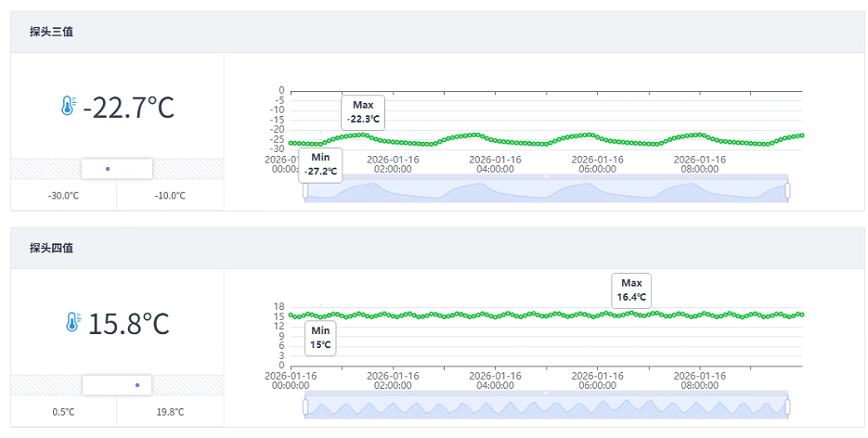Click the -22.7°C current temperature reading

coord(128,108)
